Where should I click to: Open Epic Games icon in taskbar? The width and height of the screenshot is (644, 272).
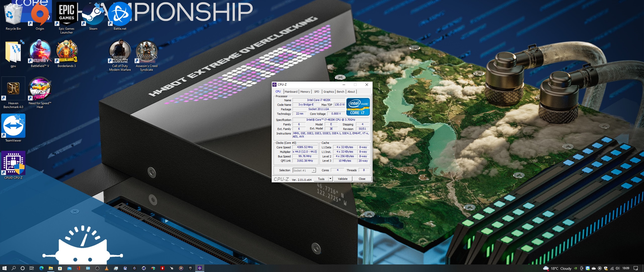coord(190,268)
